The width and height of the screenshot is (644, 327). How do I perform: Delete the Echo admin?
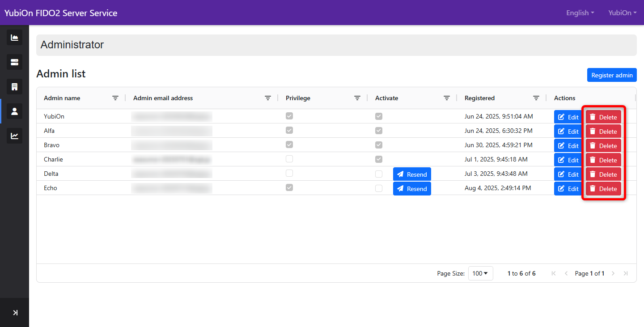(603, 189)
